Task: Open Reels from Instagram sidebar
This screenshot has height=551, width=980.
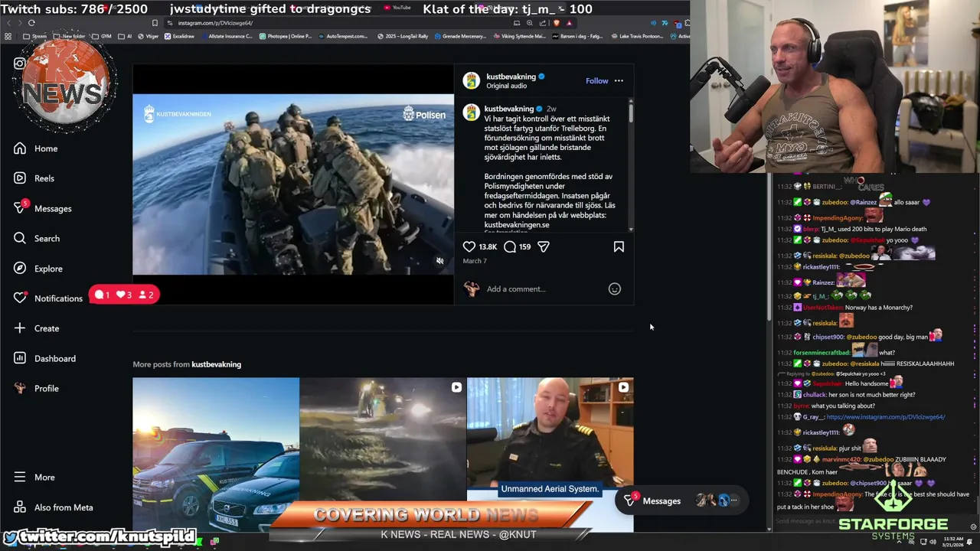Action: [34, 178]
